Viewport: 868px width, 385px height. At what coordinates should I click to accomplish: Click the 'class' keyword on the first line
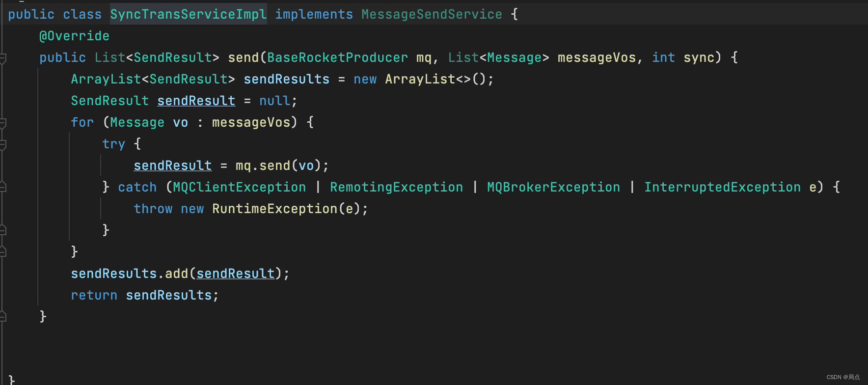82,14
